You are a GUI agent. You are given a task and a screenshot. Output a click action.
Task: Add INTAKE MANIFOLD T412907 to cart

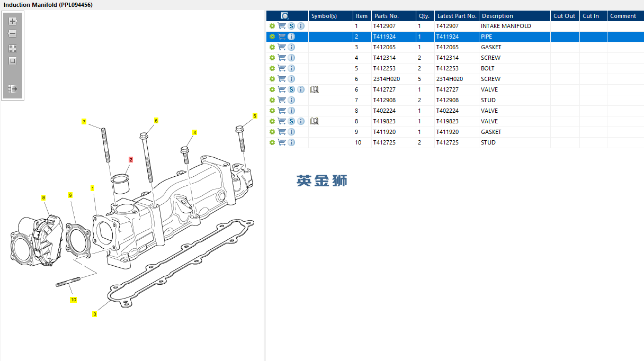pos(282,26)
